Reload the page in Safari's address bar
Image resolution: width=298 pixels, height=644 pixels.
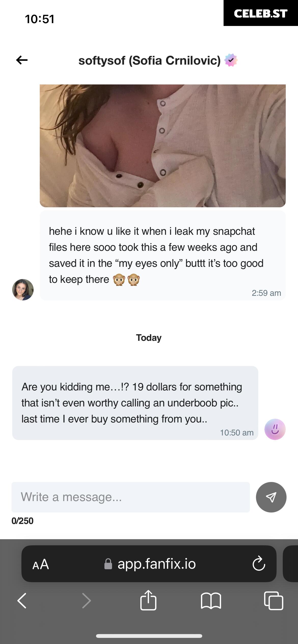click(259, 564)
